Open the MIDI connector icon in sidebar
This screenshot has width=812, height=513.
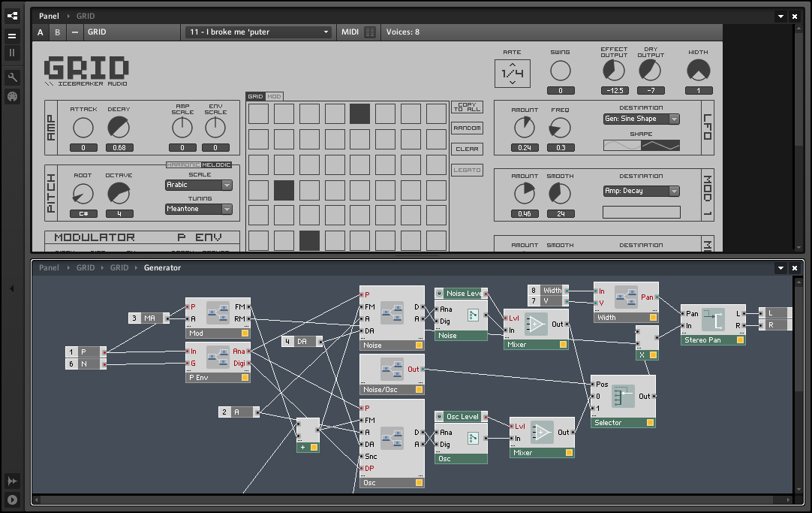pyautogui.click(x=12, y=96)
